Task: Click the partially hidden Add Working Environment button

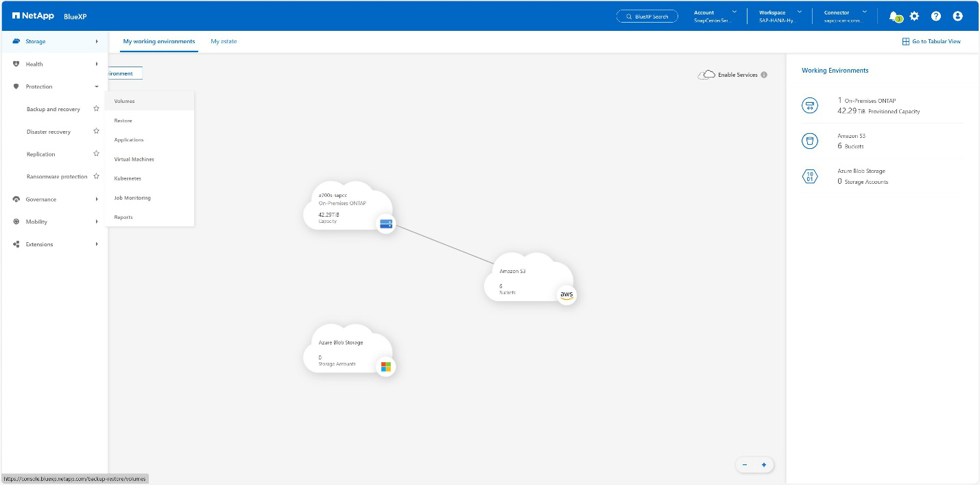Action: pos(125,73)
